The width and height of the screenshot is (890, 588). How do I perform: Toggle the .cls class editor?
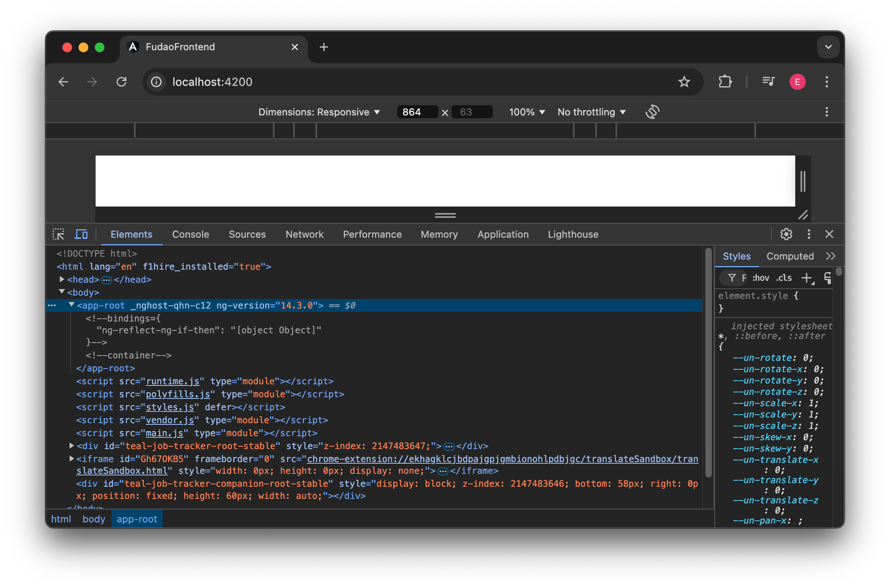(x=784, y=278)
